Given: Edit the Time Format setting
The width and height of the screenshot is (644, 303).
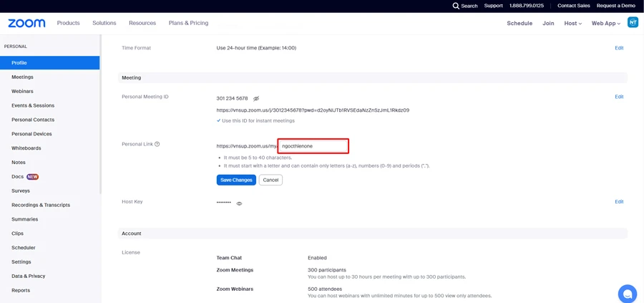Looking at the screenshot, I should [x=619, y=48].
